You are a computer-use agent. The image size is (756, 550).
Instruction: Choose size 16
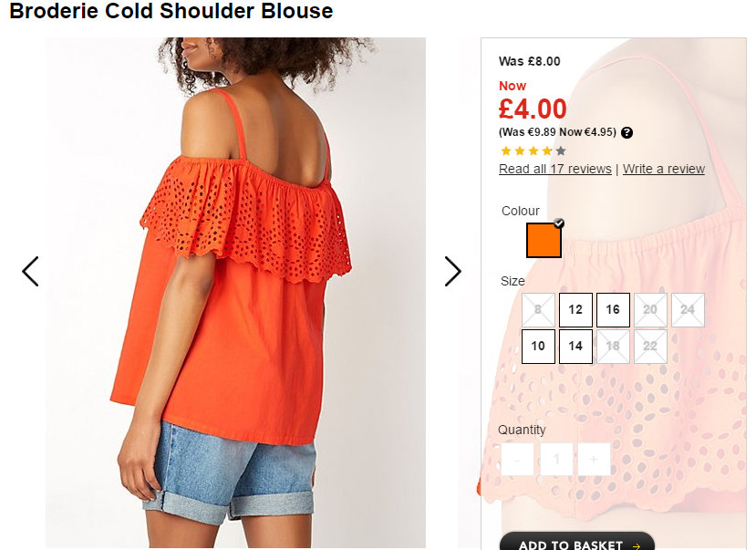tap(613, 310)
